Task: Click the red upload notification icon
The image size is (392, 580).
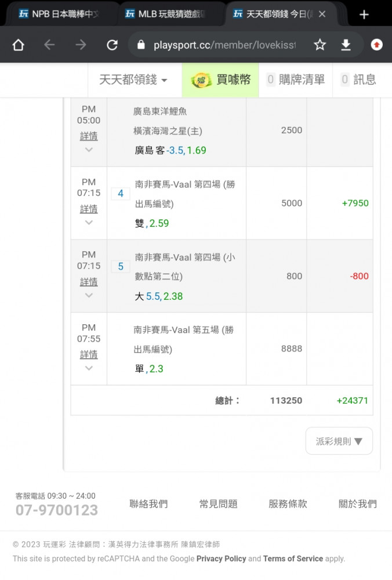Action: click(376, 45)
